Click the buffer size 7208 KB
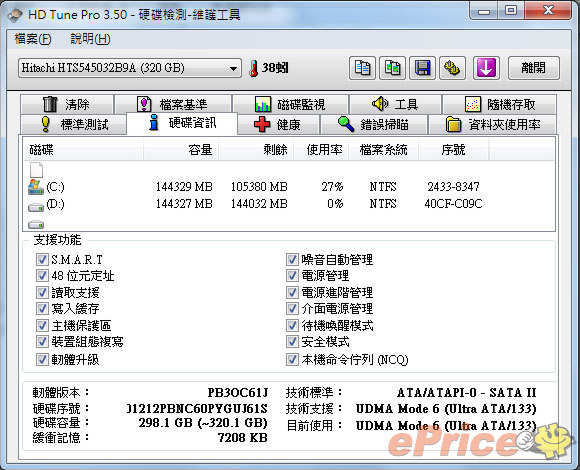580x470 pixels. (242, 438)
